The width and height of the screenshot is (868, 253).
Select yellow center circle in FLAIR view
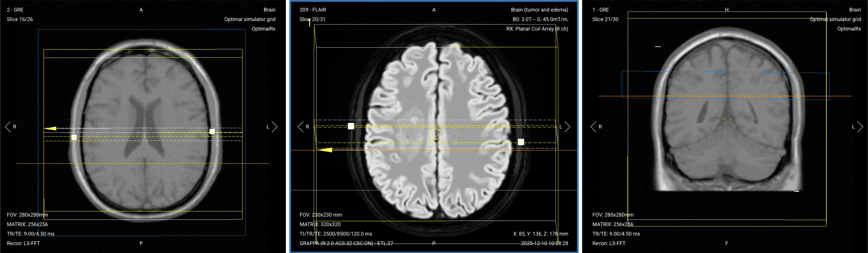click(436, 134)
